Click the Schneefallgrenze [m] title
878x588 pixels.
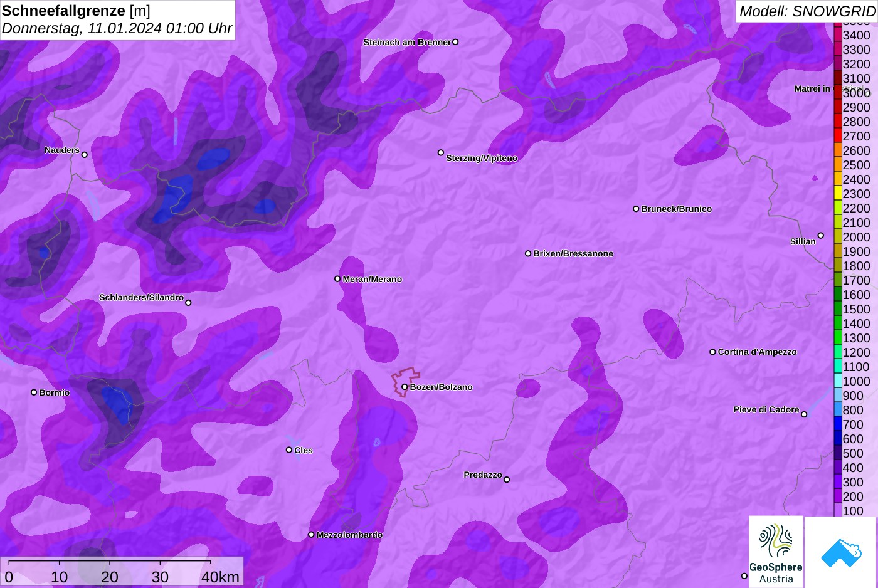point(76,11)
